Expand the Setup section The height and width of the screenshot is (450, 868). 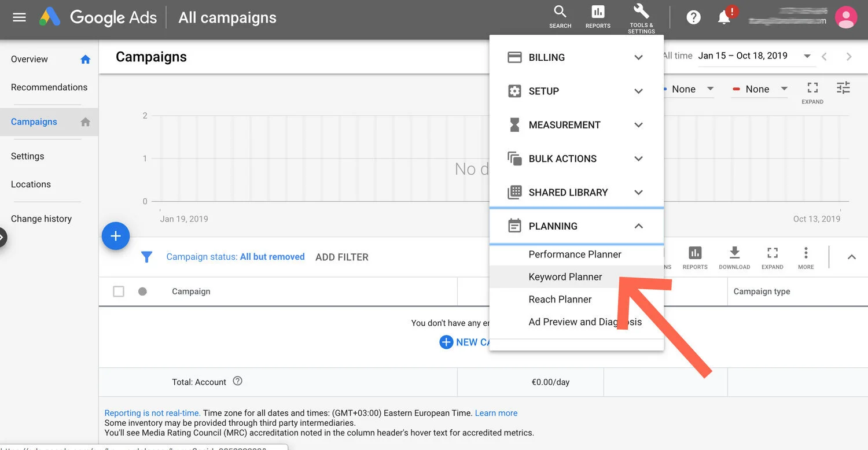pyautogui.click(x=576, y=91)
